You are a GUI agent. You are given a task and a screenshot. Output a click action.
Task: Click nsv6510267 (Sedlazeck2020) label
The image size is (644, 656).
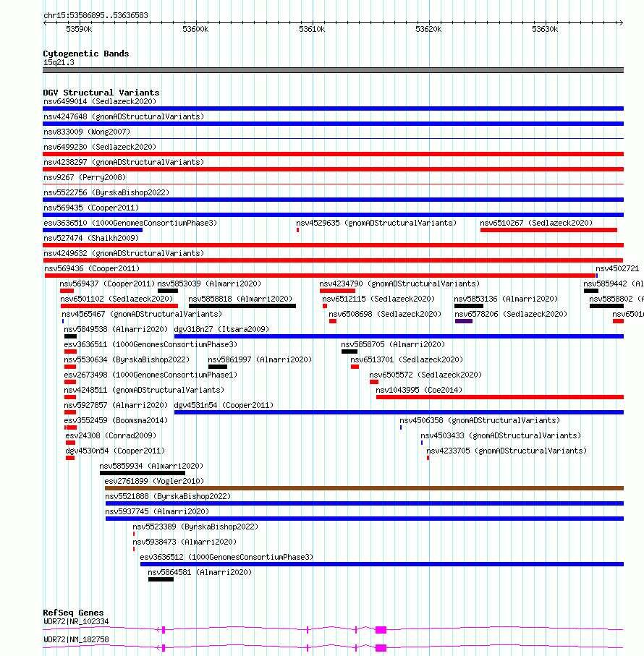(536, 223)
